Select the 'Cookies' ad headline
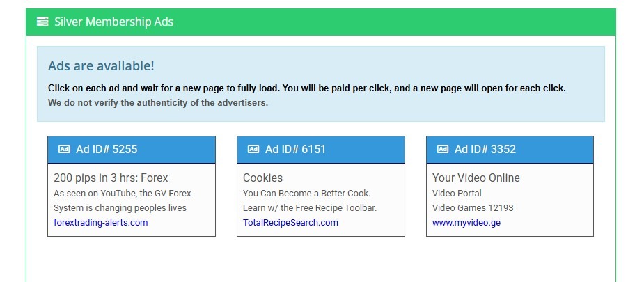The width and height of the screenshot is (644, 282). coord(263,178)
